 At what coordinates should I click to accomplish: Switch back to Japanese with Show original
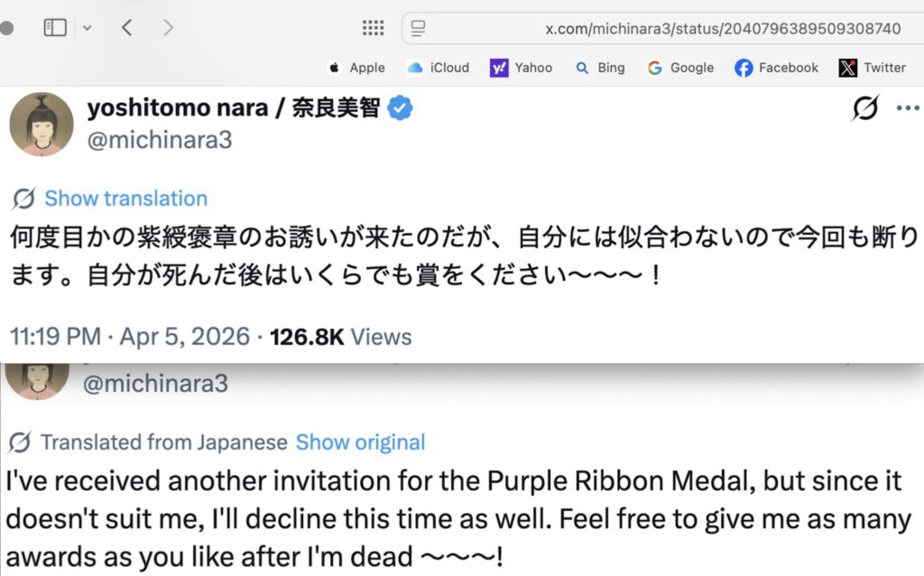[360, 442]
